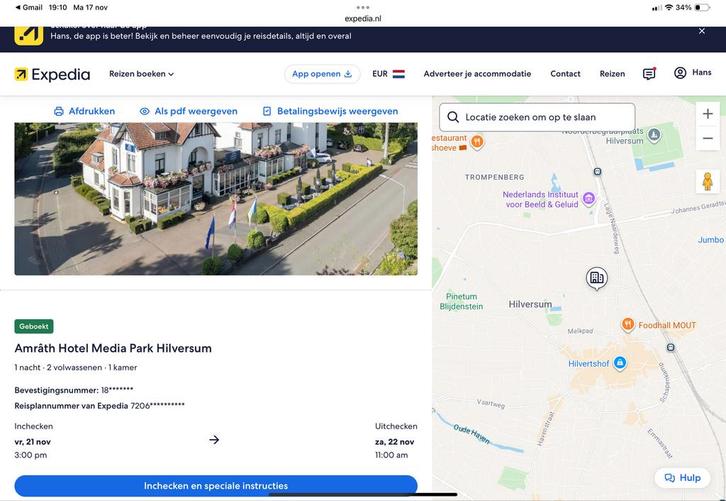The image size is (726, 501).
Task: Click the Geboekt status badge
Action: (x=34, y=326)
